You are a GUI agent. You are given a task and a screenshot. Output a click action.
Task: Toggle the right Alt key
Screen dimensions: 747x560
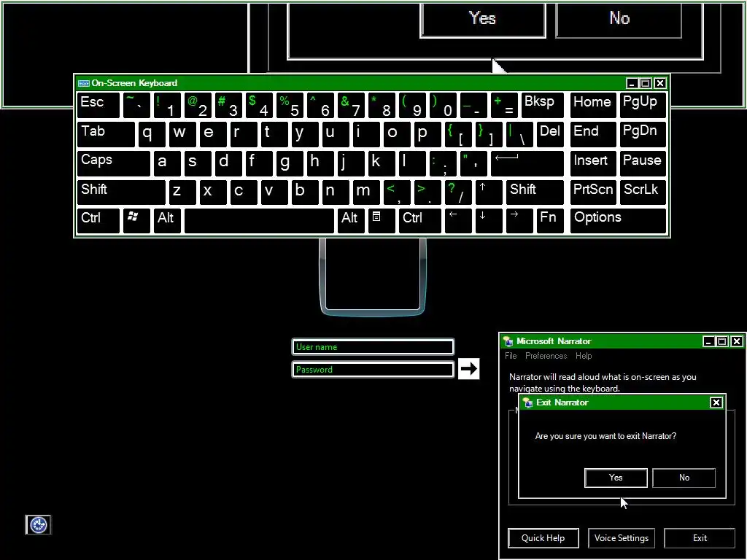[351, 221]
